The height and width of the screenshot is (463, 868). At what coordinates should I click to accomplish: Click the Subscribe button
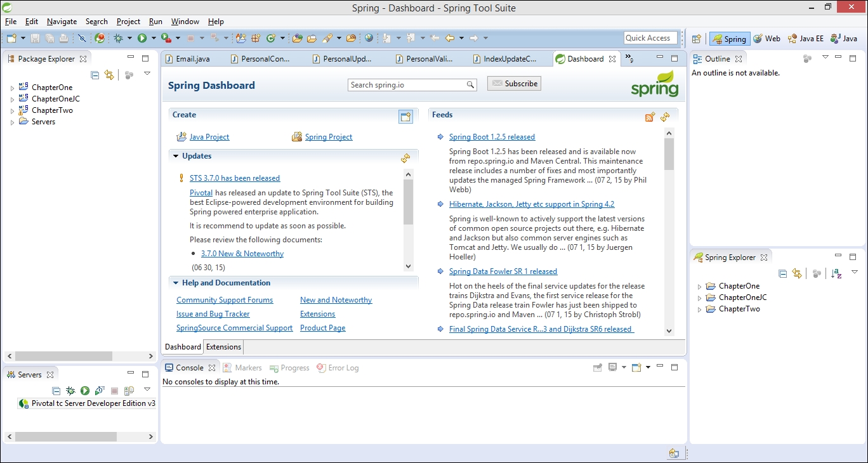pyautogui.click(x=514, y=84)
